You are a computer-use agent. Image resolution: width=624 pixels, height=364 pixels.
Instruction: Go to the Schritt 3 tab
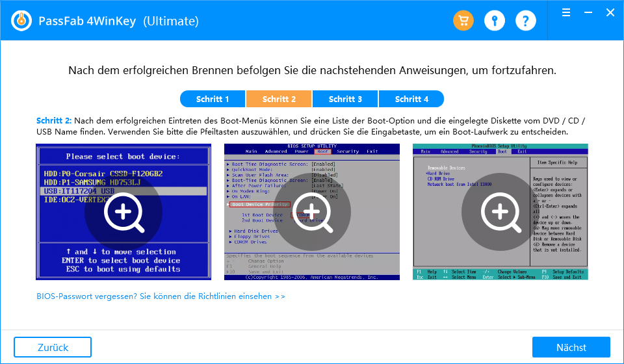345,99
